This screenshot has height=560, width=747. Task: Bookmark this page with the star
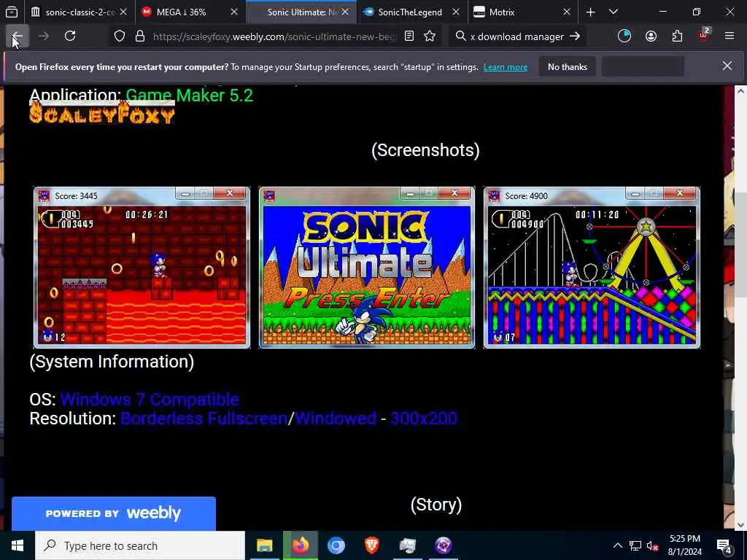click(430, 36)
